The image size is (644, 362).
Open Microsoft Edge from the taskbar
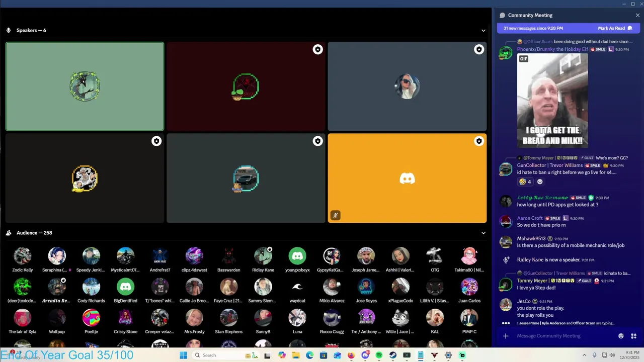point(309,355)
